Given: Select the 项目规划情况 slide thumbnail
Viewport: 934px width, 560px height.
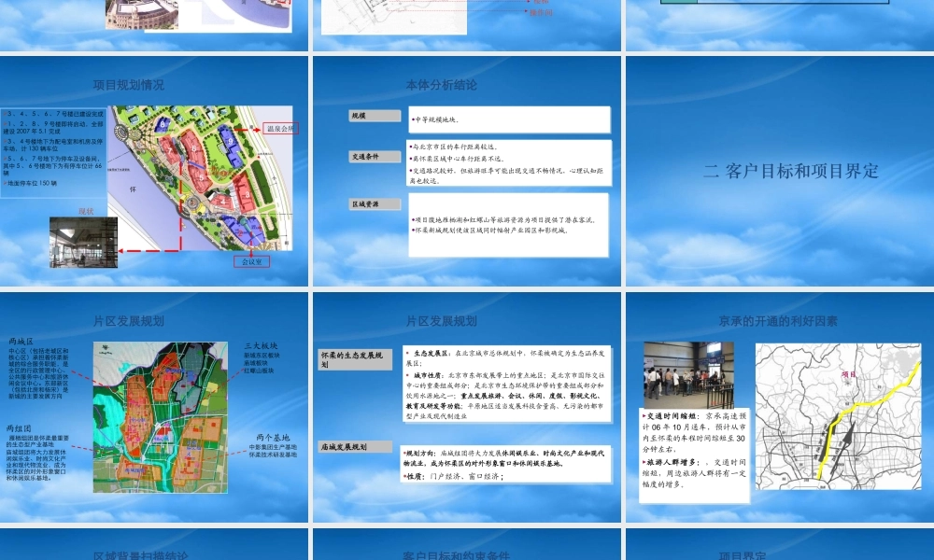Looking at the screenshot, I should (x=154, y=171).
